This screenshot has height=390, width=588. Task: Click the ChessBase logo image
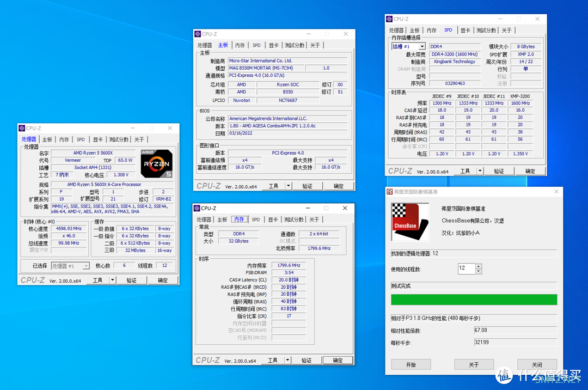409,222
